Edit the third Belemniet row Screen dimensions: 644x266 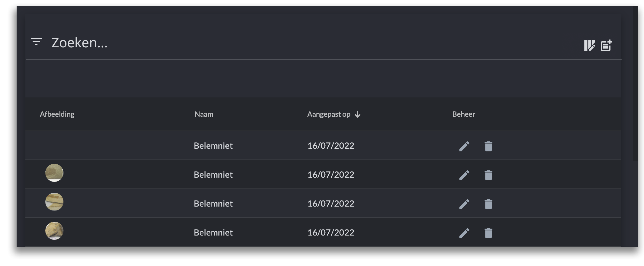click(464, 204)
